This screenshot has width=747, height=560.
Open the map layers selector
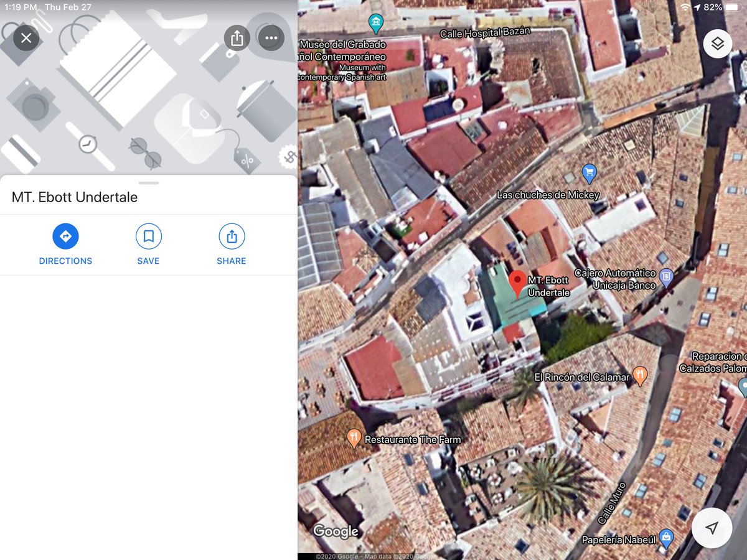(x=718, y=44)
